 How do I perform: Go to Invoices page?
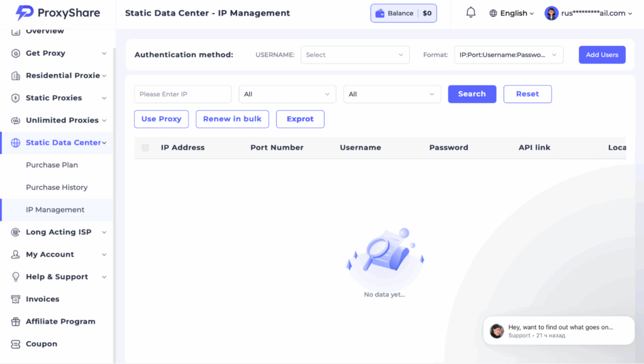(x=43, y=299)
